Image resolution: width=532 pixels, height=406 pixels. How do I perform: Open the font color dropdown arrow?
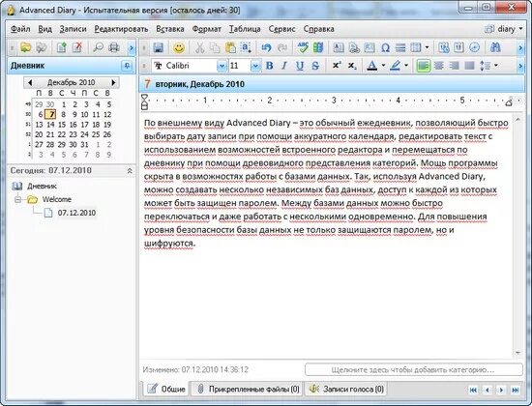(x=383, y=65)
